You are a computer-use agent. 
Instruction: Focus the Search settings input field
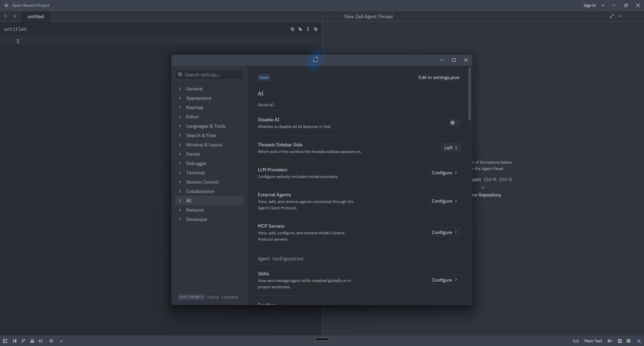209,75
